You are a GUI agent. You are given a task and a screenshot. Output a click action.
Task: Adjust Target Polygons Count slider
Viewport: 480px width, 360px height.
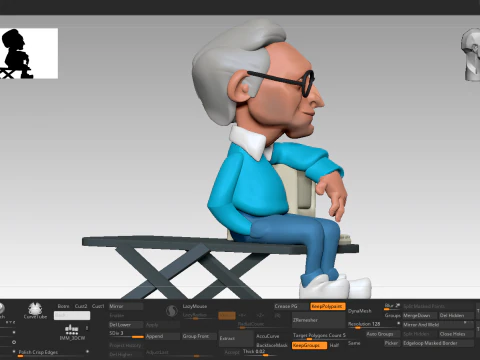[x=319, y=336]
